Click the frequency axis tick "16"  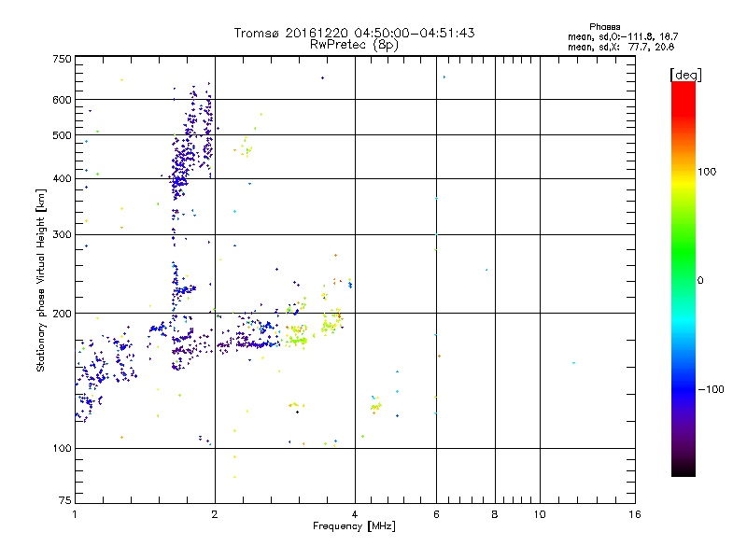point(635,514)
